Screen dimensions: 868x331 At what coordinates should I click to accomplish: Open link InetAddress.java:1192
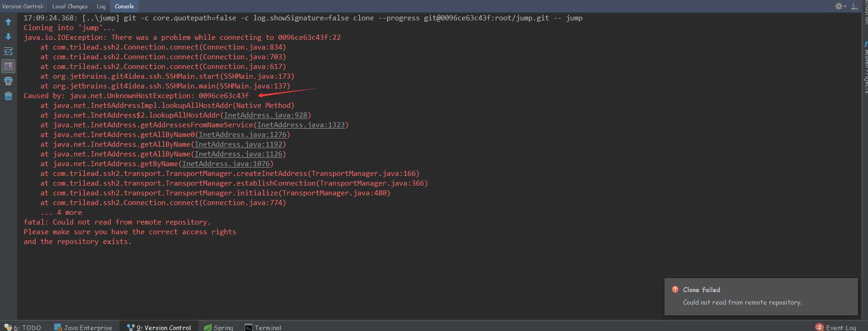(x=238, y=144)
